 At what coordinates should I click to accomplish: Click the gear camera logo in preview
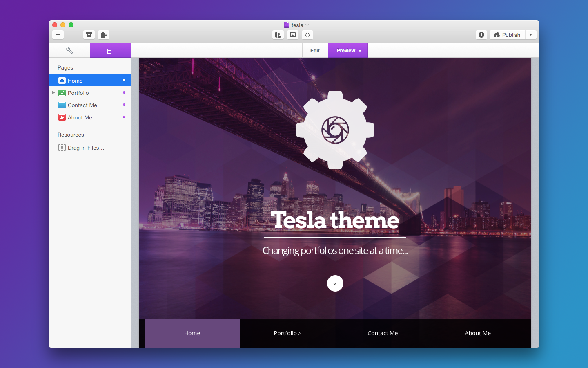(x=335, y=130)
